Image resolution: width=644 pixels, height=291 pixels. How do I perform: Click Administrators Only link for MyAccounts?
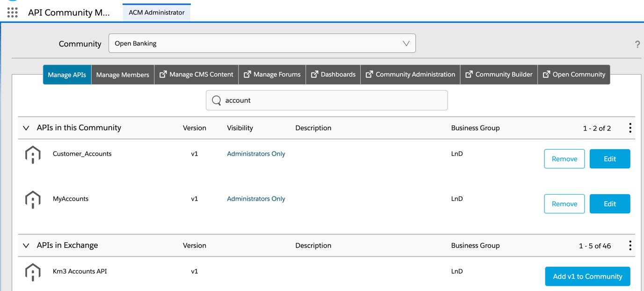pyautogui.click(x=256, y=198)
